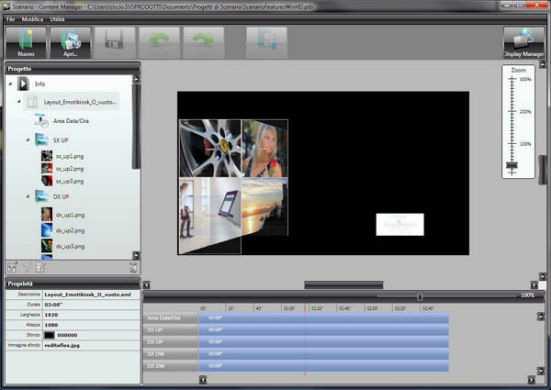Click the SX UP timeline track bar

323,330
